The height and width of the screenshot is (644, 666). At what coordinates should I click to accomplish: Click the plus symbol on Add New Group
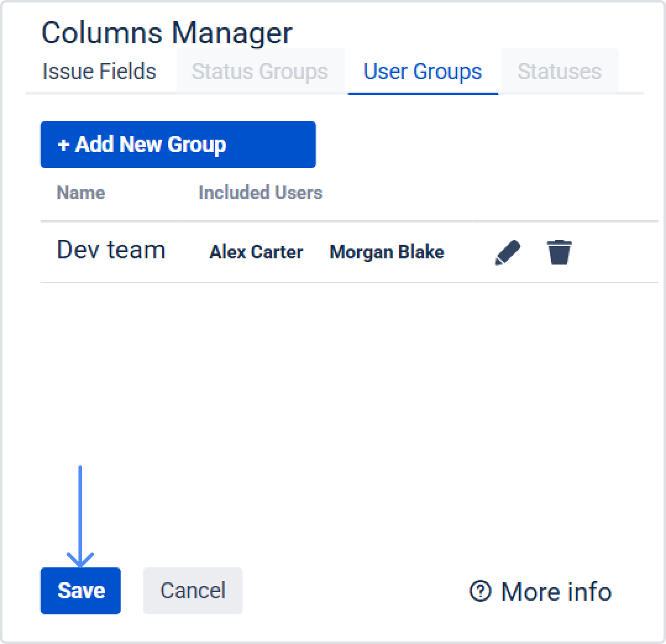tap(63, 145)
